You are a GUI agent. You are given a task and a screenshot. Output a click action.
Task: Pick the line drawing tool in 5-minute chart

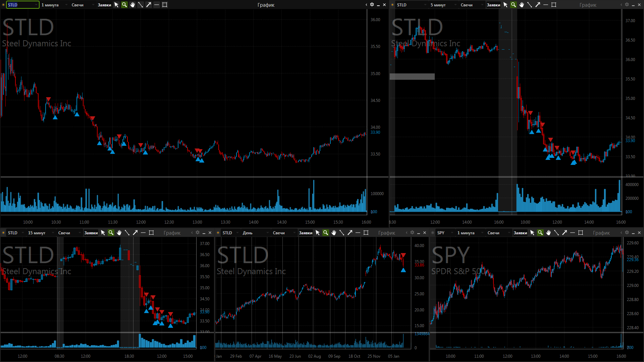pos(530,5)
